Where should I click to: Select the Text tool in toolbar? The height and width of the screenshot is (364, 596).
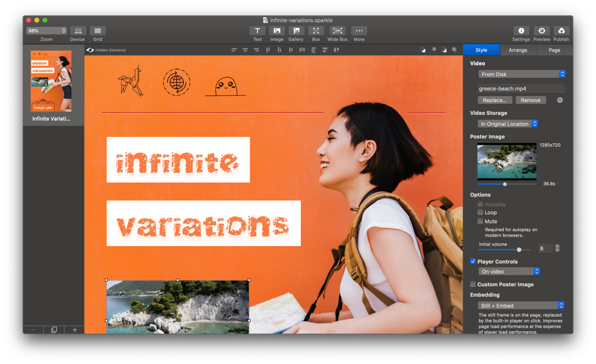click(257, 31)
